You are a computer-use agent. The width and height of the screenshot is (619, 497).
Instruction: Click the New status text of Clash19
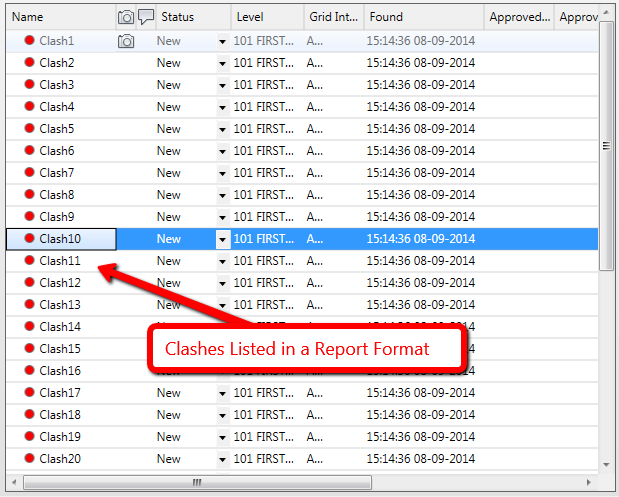click(x=169, y=437)
